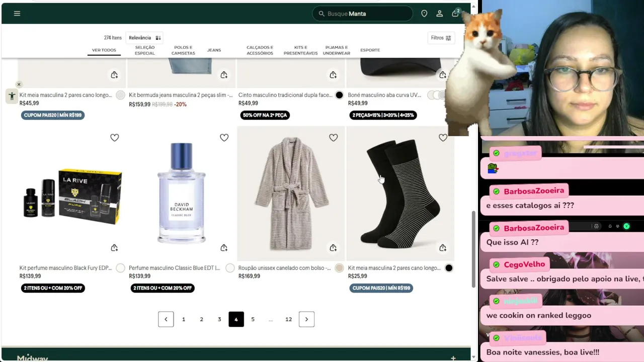Quick-add the R$45,99 Kit meia to bag

click(115, 75)
